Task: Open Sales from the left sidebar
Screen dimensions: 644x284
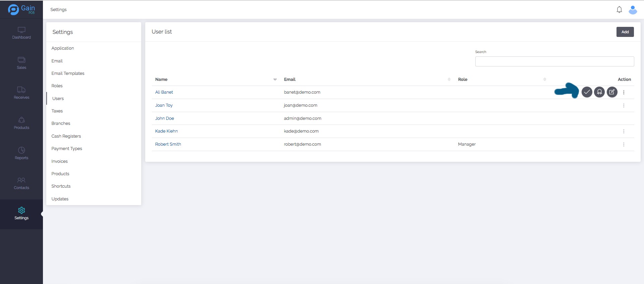Action: tap(21, 63)
